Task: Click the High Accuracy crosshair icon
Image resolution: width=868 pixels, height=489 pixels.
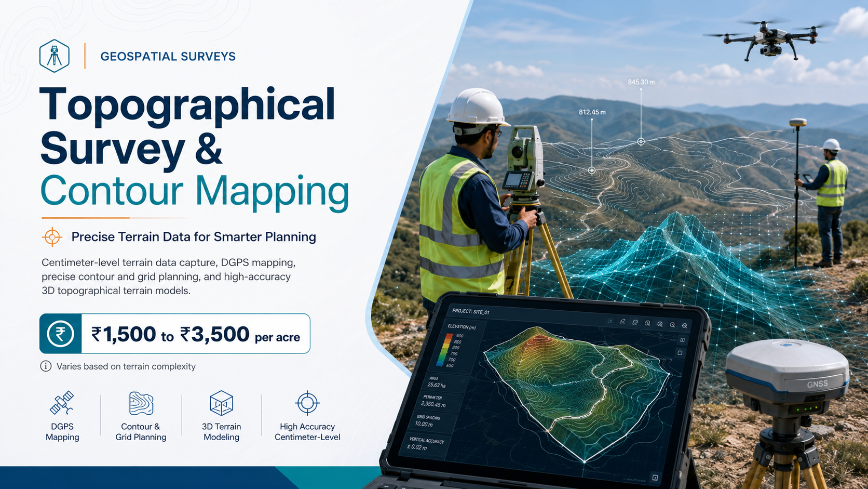Action: pyautogui.click(x=307, y=403)
